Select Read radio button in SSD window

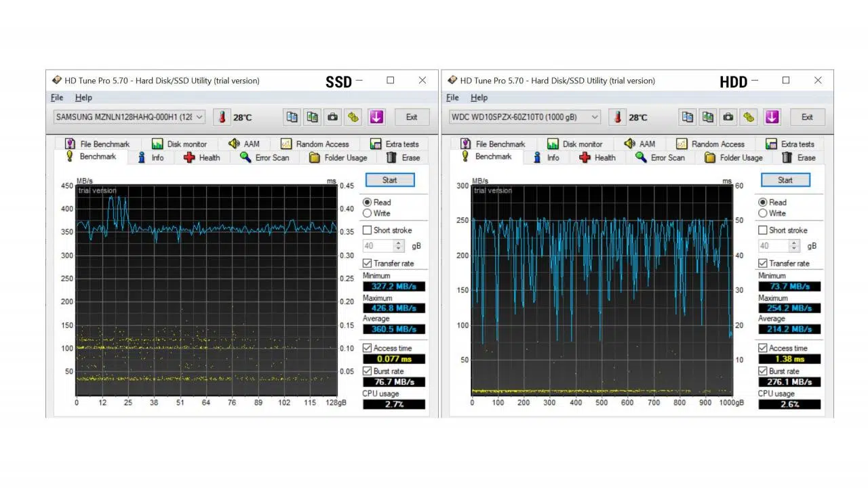pos(367,202)
